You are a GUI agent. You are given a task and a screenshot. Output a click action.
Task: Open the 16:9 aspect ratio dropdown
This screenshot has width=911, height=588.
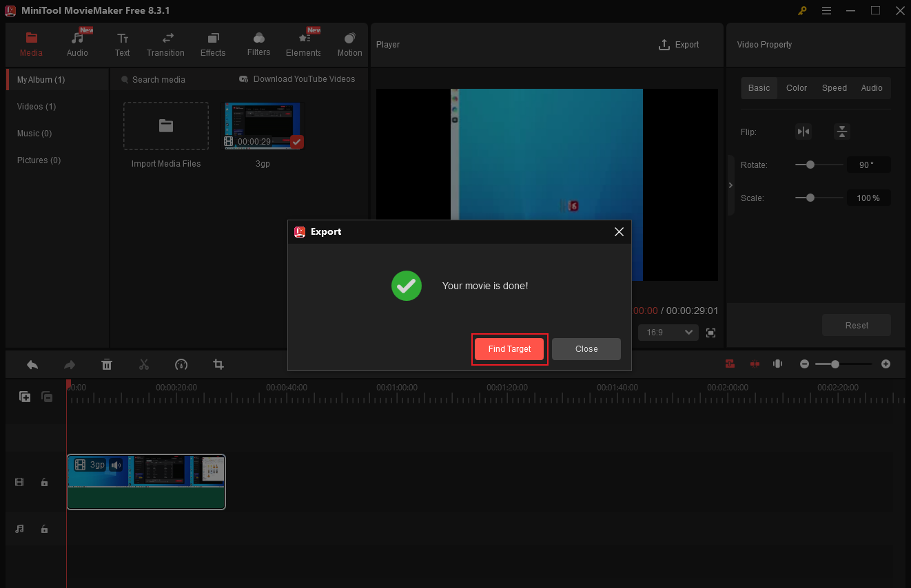(668, 333)
